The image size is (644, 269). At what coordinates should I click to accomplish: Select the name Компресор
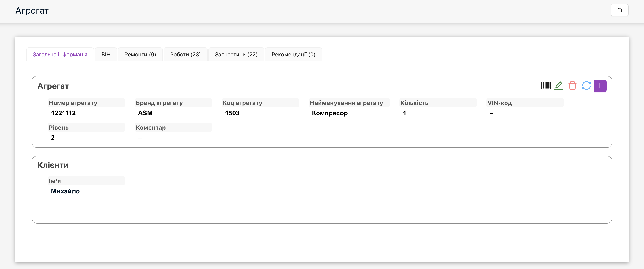(x=330, y=113)
